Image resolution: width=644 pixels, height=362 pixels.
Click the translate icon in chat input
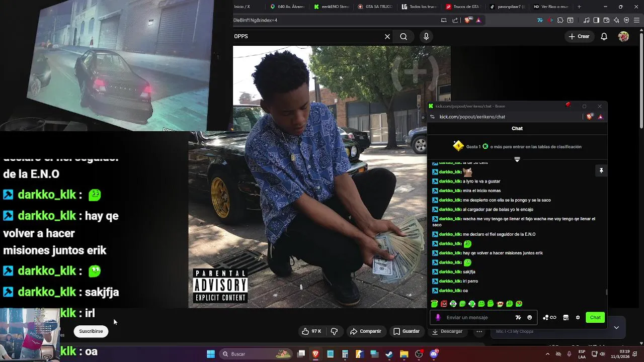[518, 317]
